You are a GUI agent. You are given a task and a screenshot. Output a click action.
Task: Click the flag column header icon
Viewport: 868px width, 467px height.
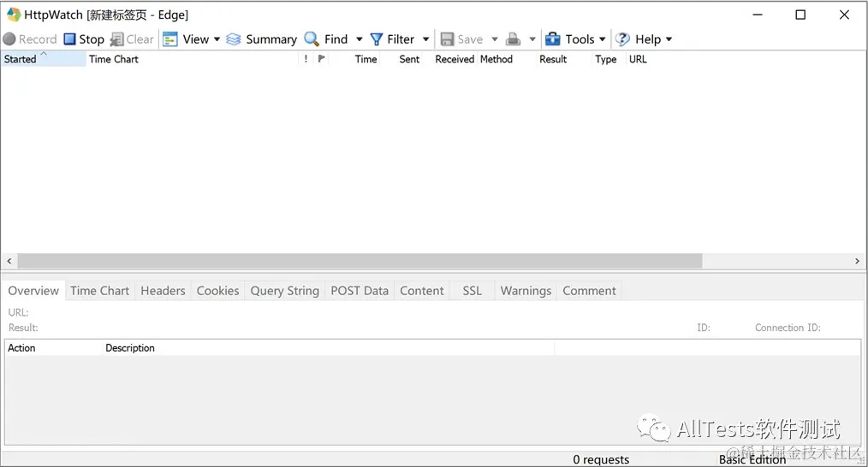click(x=322, y=59)
